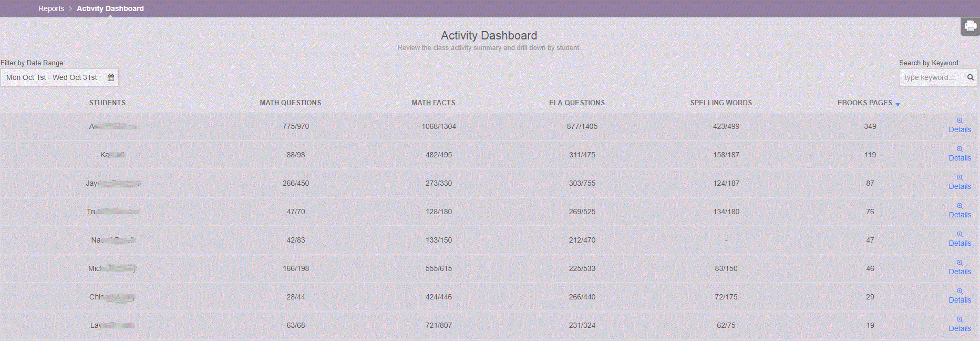This screenshot has width=980, height=341.
Task: Go to Reports in the breadcrumb
Action: point(51,8)
